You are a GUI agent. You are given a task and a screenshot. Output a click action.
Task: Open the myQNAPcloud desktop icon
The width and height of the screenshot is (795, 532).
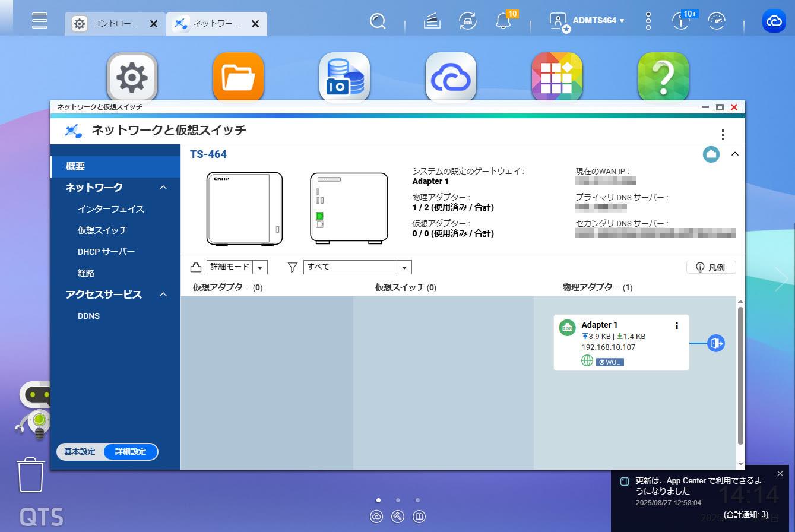click(x=451, y=77)
